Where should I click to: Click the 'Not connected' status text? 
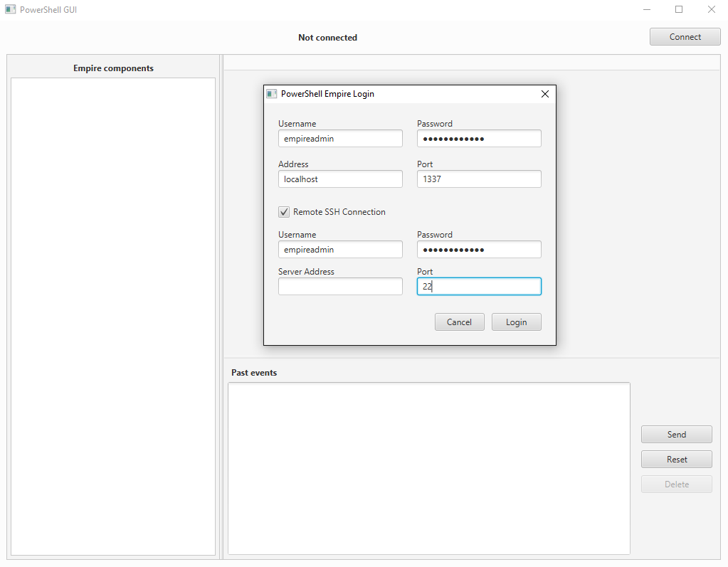pyautogui.click(x=328, y=38)
